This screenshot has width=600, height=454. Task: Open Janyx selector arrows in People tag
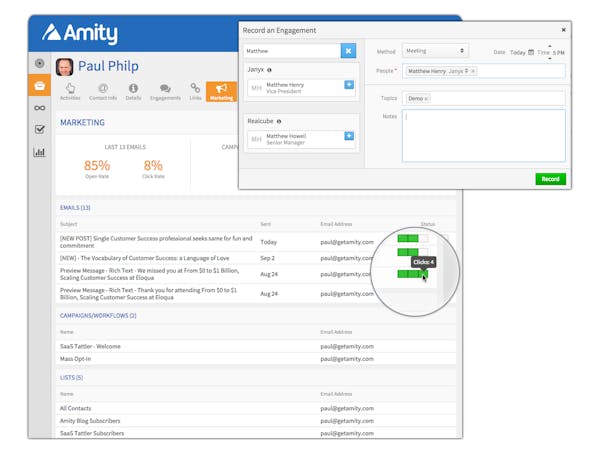click(466, 71)
